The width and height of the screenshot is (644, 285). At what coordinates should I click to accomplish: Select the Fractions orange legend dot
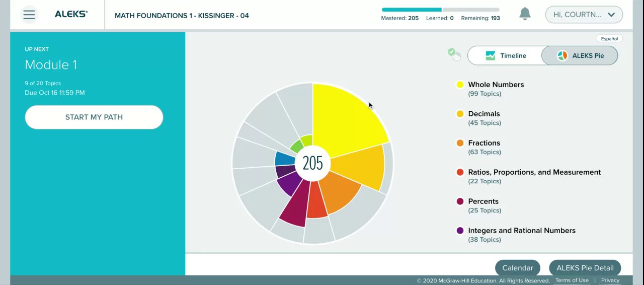click(460, 143)
